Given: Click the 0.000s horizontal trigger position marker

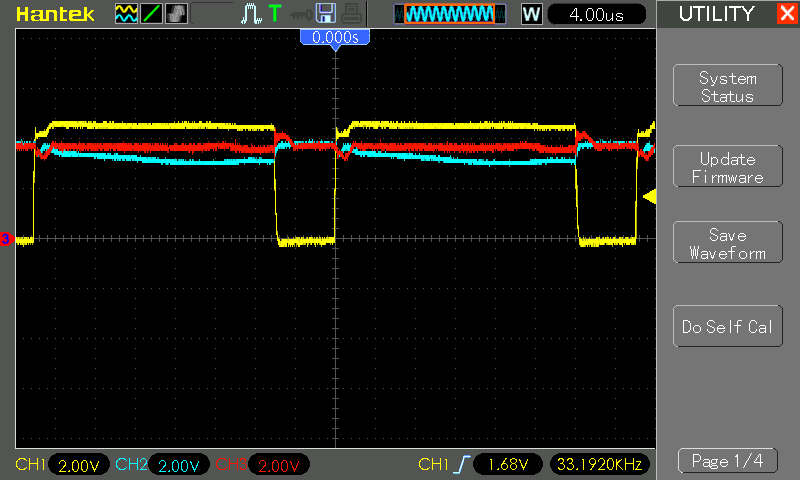Looking at the screenshot, I should point(335,37).
